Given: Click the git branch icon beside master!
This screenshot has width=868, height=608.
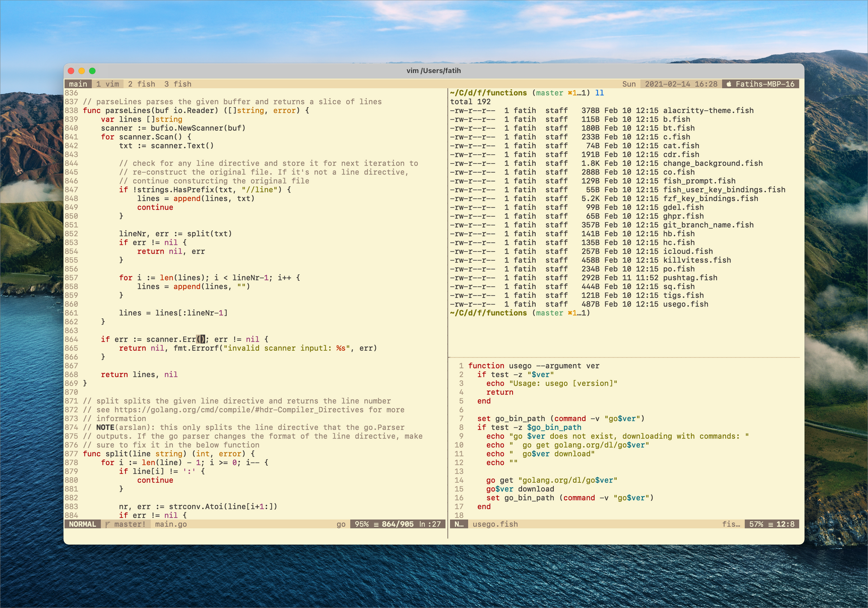Looking at the screenshot, I should [107, 524].
